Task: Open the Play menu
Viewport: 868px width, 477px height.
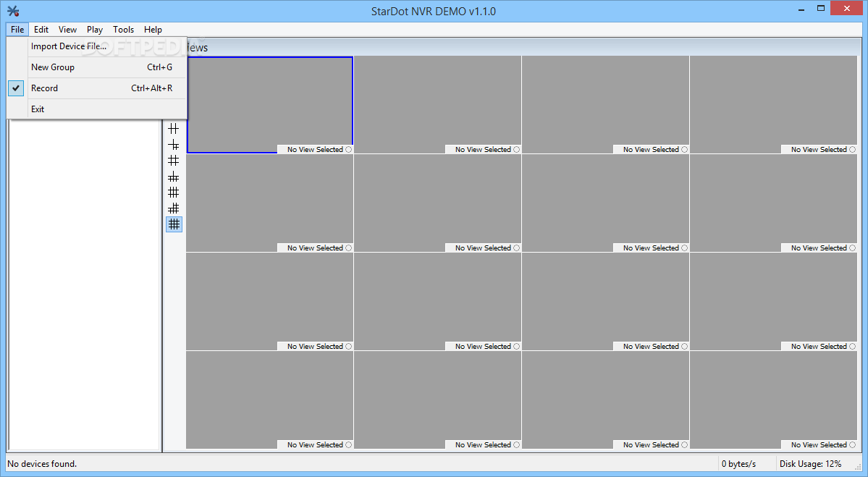Action: click(x=95, y=30)
